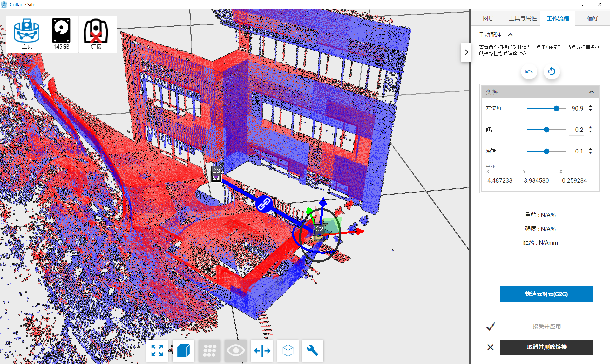The image size is (610, 364).
Task: Select the solid blue cube view icon
Action: 183,351
